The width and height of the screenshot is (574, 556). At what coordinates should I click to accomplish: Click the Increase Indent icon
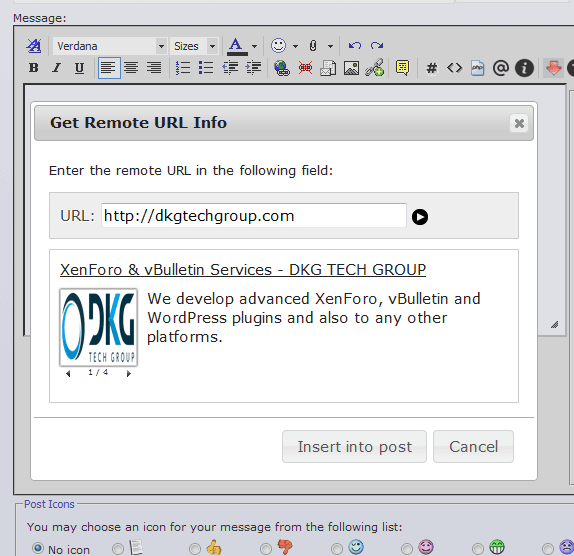coord(254,68)
